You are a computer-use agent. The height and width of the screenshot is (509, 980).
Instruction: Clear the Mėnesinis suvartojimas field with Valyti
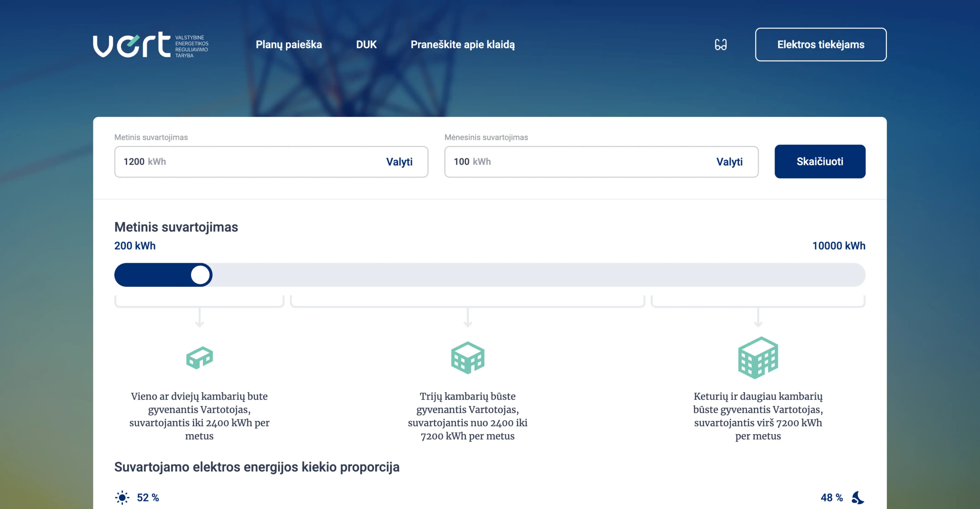coord(729,162)
